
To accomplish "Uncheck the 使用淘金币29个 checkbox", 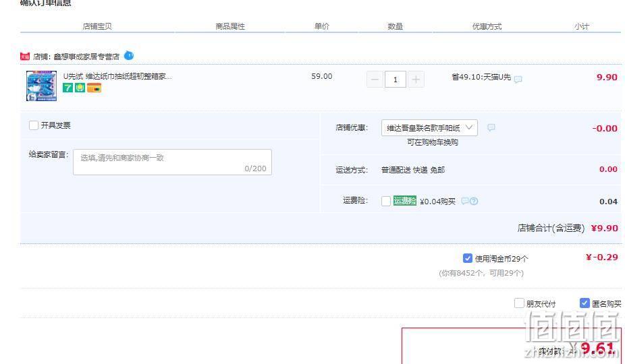I will (468, 258).
